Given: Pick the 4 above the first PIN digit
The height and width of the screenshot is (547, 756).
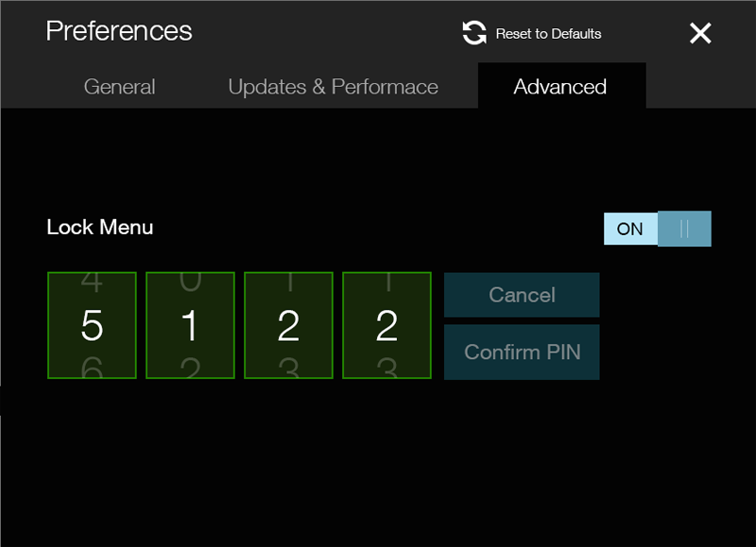Looking at the screenshot, I should (92, 282).
